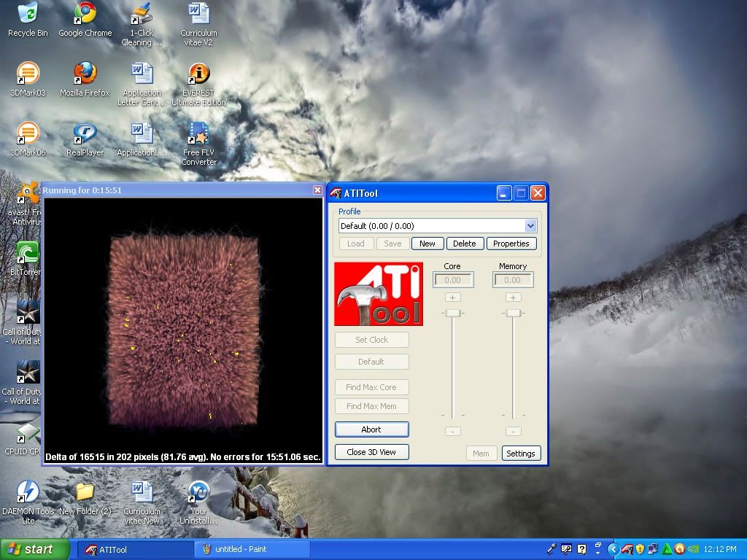The image size is (747, 560).
Task: Increase Memory clock with plus button
Action: pyautogui.click(x=513, y=297)
